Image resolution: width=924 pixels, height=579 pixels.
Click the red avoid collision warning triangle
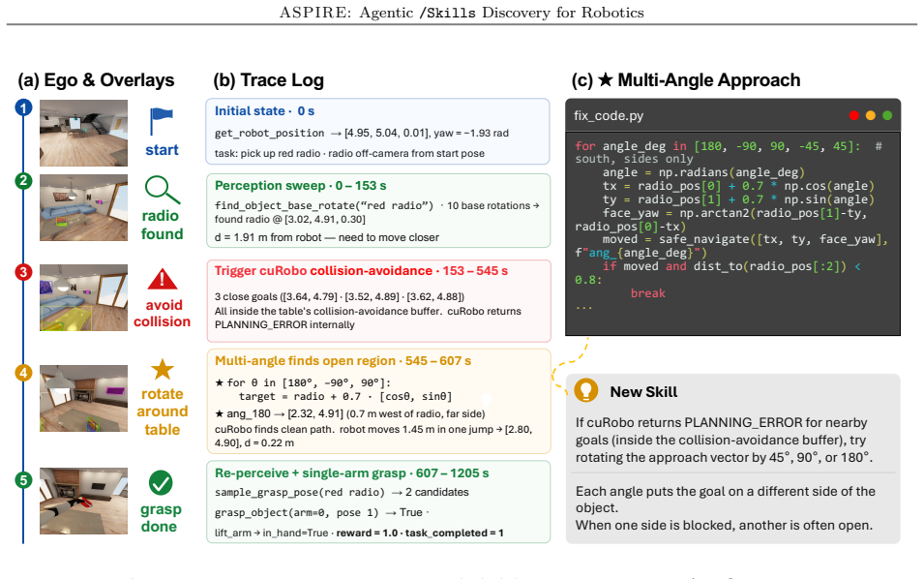point(162,280)
